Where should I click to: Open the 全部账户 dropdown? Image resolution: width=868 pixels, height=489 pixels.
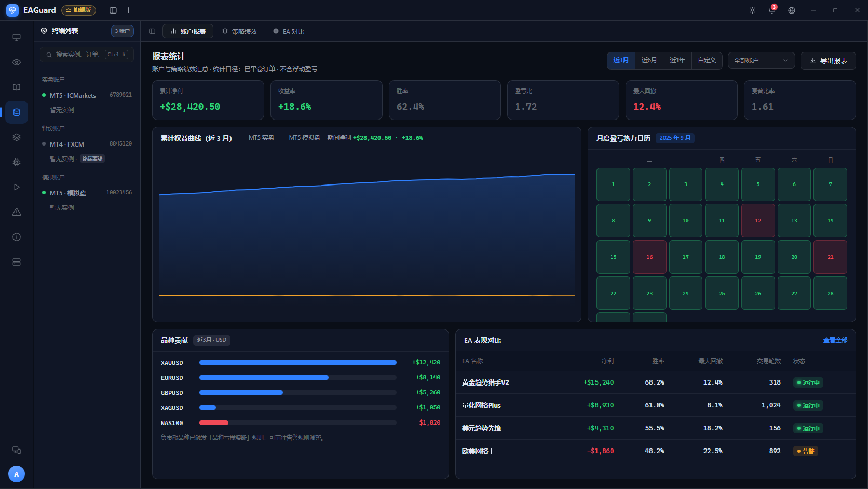761,61
